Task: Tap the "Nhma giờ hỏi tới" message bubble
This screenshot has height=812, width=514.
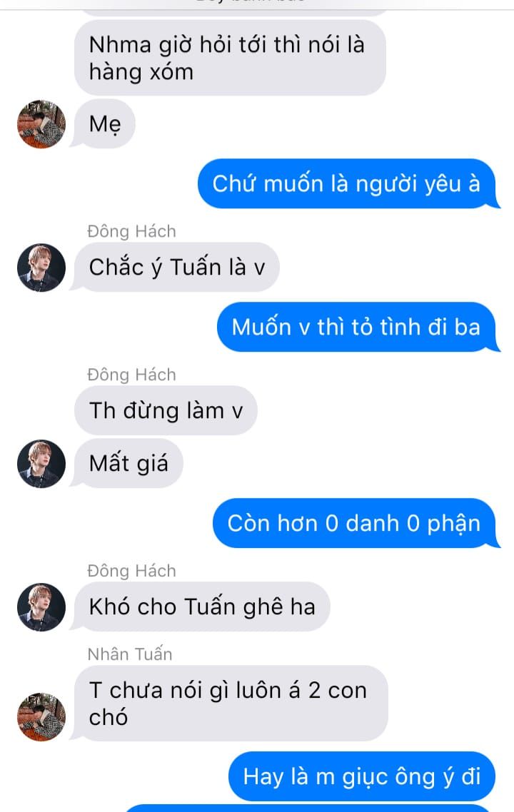Action: pyautogui.click(x=230, y=58)
